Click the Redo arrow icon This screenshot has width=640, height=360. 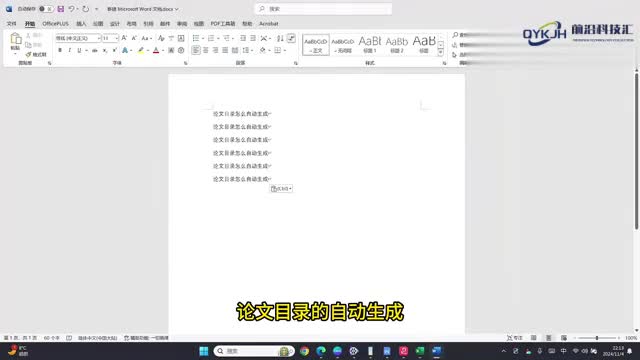point(85,9)
